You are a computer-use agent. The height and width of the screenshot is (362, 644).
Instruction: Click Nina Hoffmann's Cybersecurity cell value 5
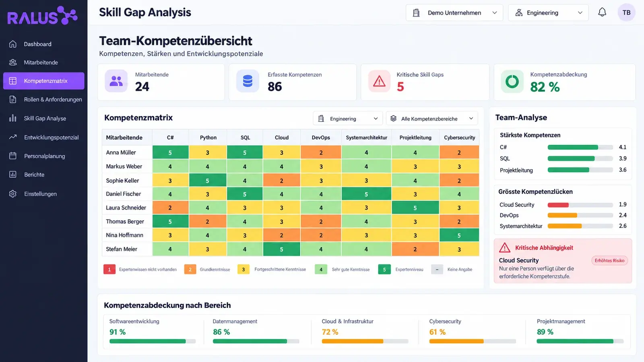tap(459, 235)
